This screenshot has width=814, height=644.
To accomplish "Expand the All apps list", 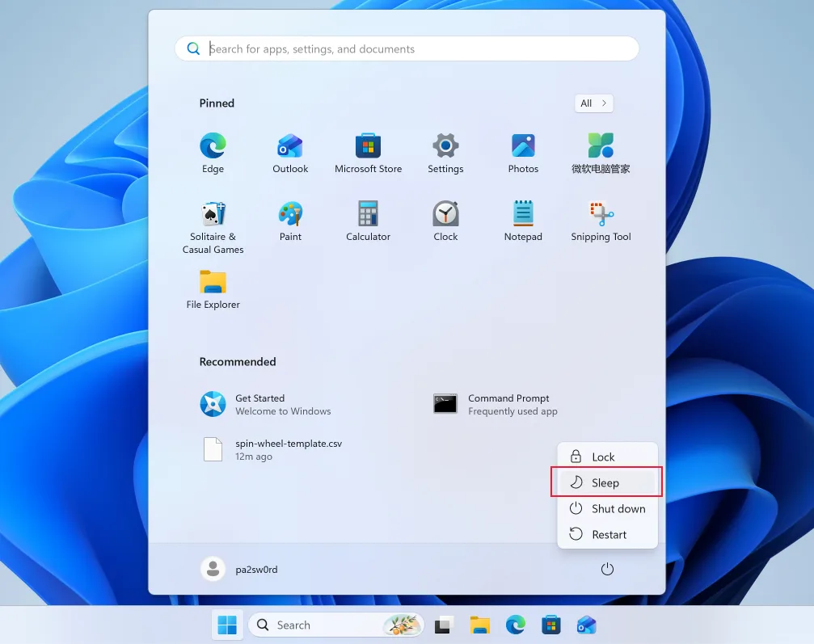I will (593, 103).
